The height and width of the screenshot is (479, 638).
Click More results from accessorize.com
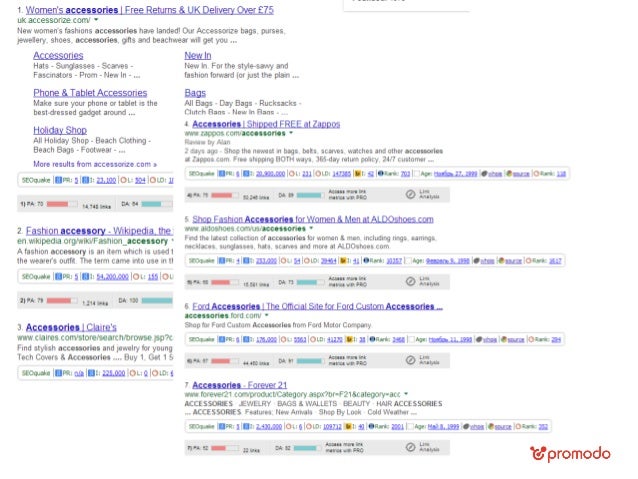(x=95, y=164)
